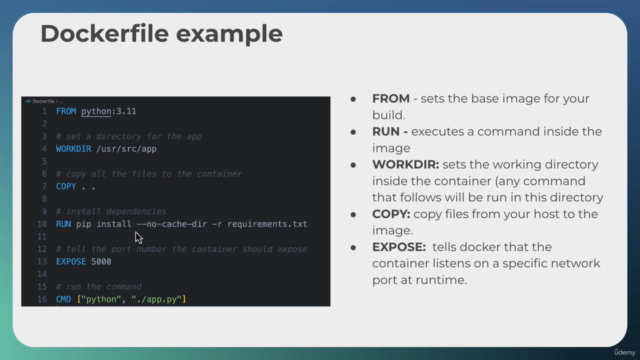This screenshot has height=360, width=640.
Task: Click the '# run the command' comment
Action: (x=99, y=287)
